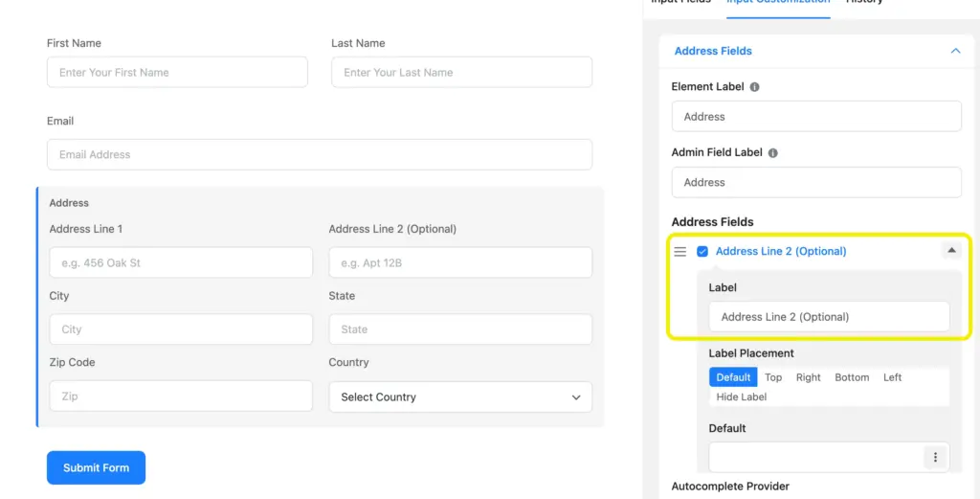Image resolution: width=980 pixels, height=499 pixels.
Task: Open the three-dot menu in Default field
Action: pyautogui.click(x=935, y=457)
